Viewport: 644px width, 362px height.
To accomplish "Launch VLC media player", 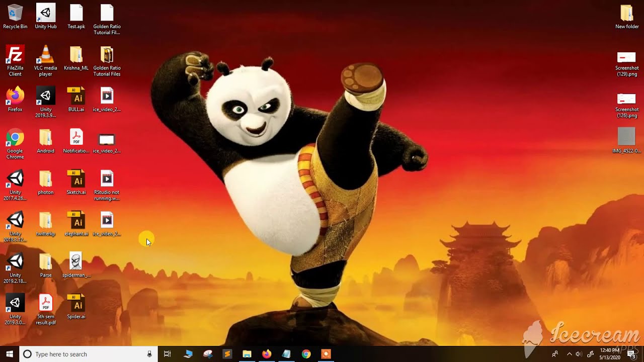I will (x=46, y=61).
